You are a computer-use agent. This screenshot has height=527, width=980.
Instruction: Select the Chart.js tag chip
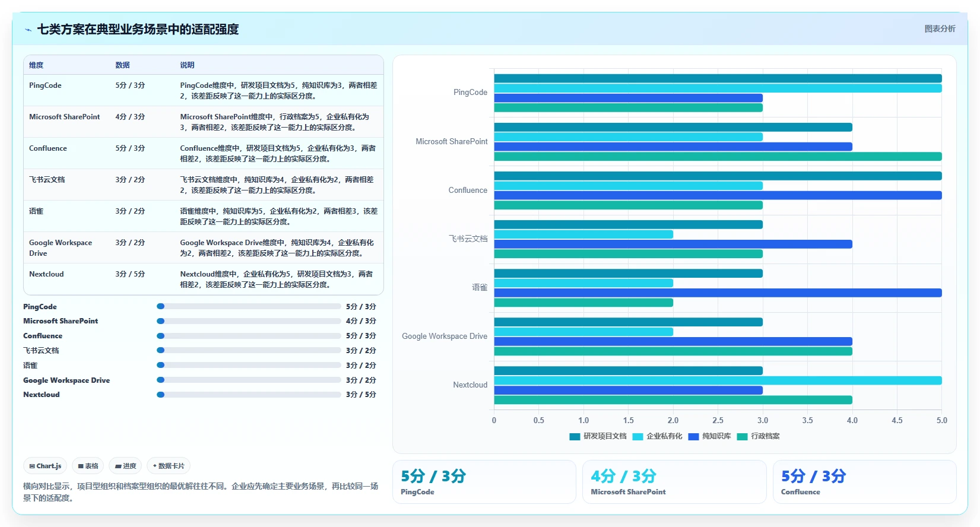(x=45, y=466)
